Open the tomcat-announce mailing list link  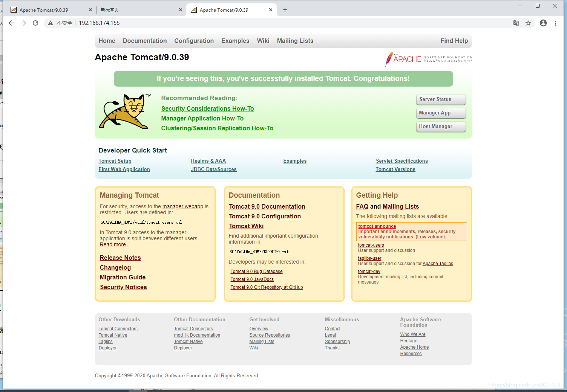click(x=377, y=226)
